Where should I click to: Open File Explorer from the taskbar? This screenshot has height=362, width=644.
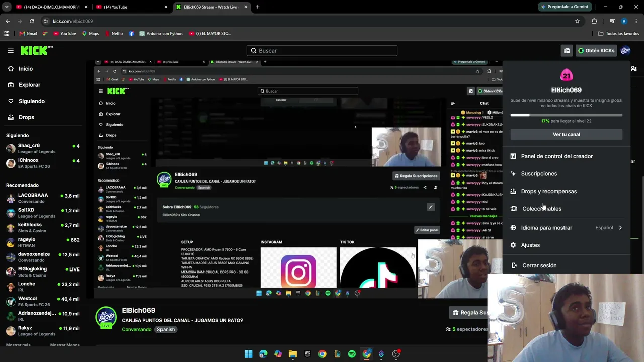(293, 354)
